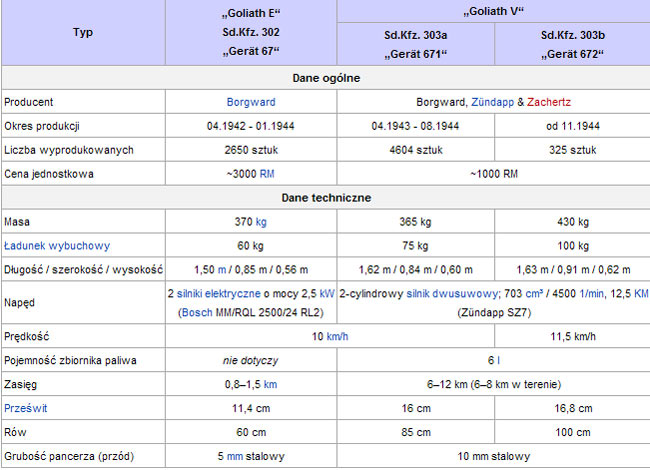Image resolution: width=650 pixels, height=470 pixels.
Task: Open the Zündapp manufacturer link
Action: (x=492, y=102)
